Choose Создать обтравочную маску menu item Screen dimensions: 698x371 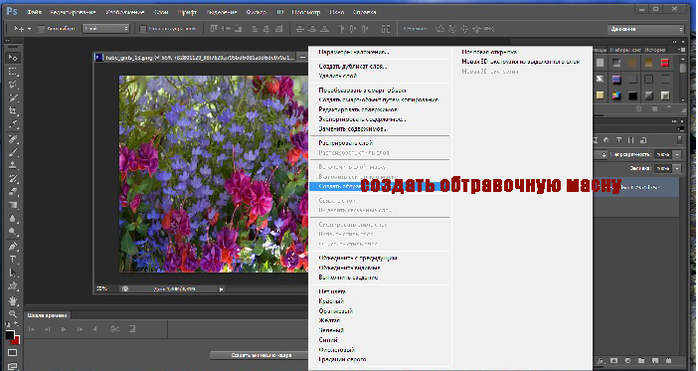tap(379, 186)
